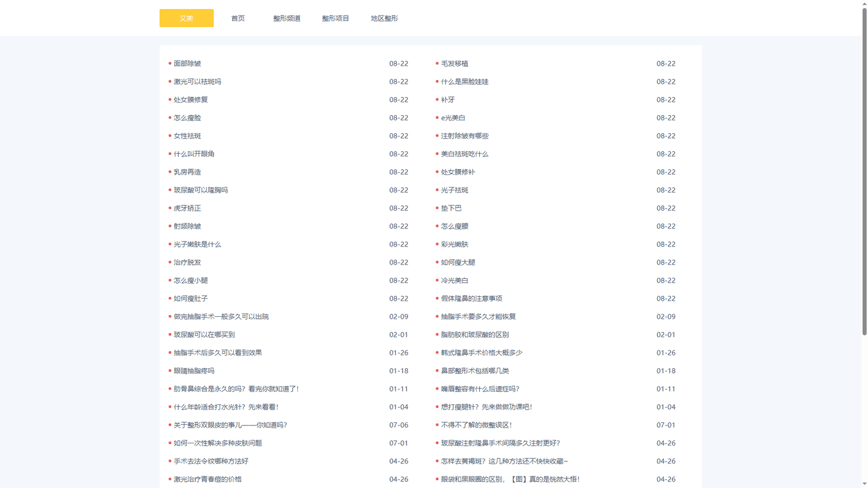
Task: Select the 乳房再造 link
Action: tap(187, 172)
